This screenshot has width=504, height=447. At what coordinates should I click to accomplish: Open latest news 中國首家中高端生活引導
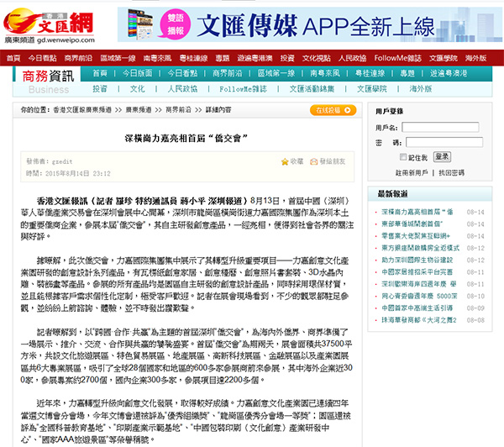(417, 308)
